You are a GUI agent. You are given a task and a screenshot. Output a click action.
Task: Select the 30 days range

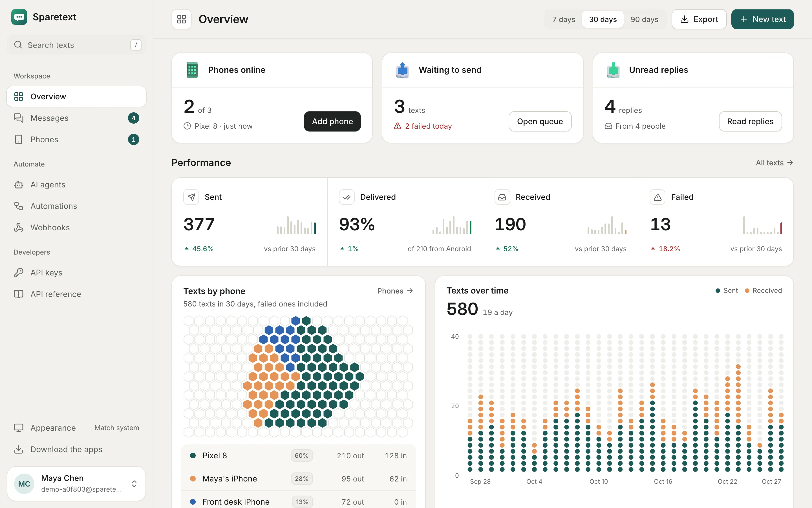tap(603, 19)
